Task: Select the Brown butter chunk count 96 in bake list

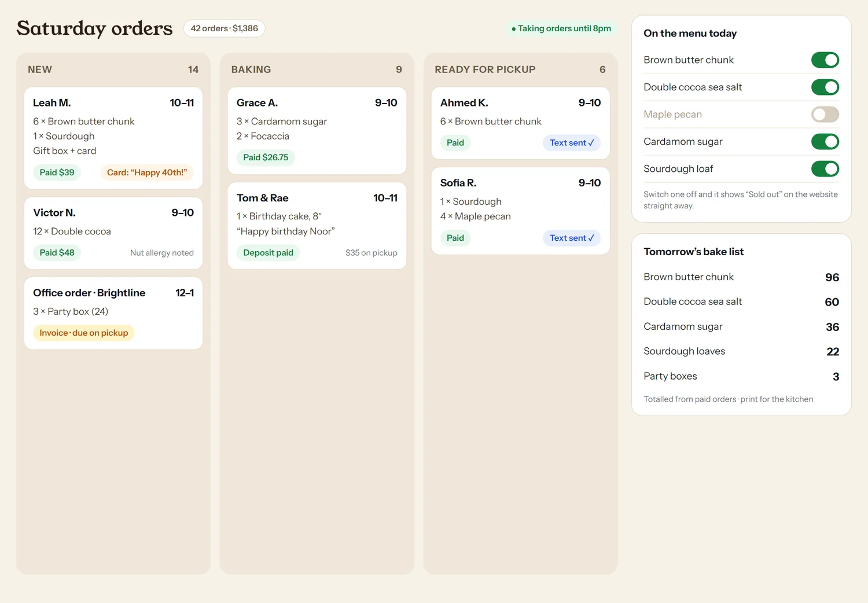Action: [x=832, y=277]
